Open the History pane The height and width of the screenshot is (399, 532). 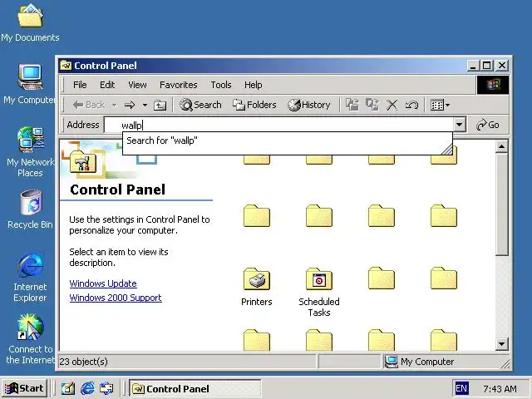pos(308,105)
